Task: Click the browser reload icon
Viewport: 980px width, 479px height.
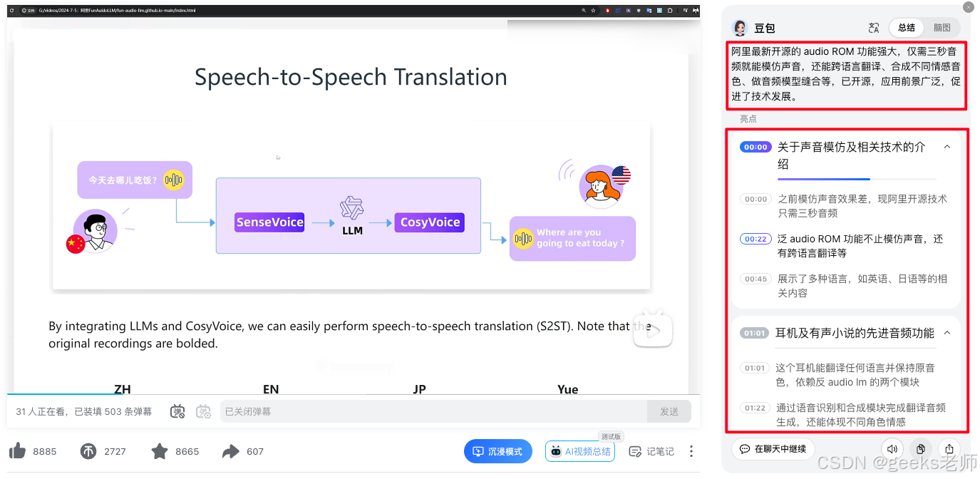Action: click(11, 11)
